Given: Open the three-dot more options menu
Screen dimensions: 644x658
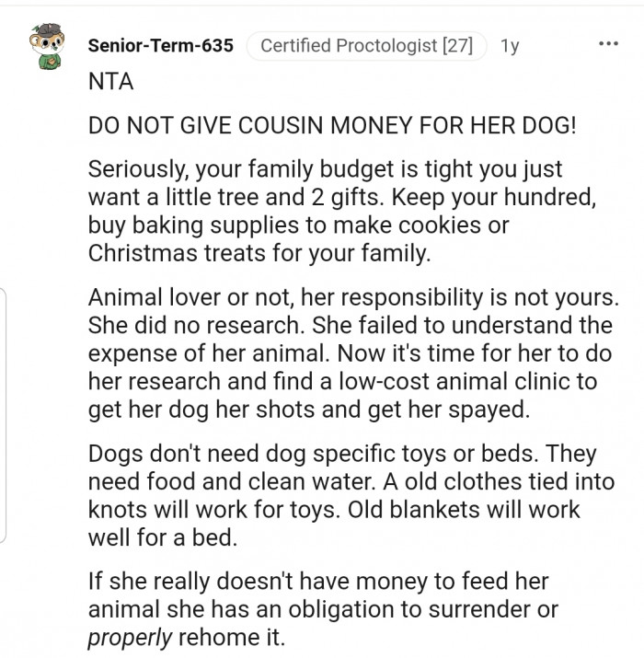Looking at the screenshot, I should pos(608,43).
